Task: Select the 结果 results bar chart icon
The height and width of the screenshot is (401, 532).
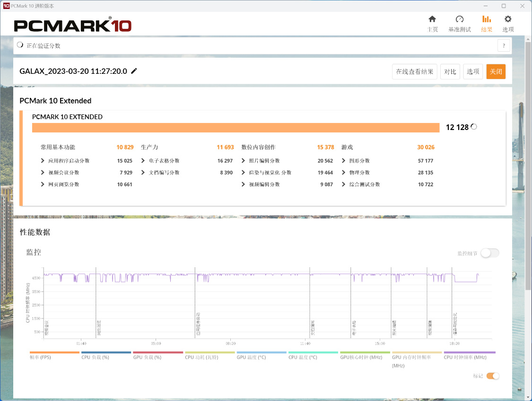Action: [x=487, y=19]
